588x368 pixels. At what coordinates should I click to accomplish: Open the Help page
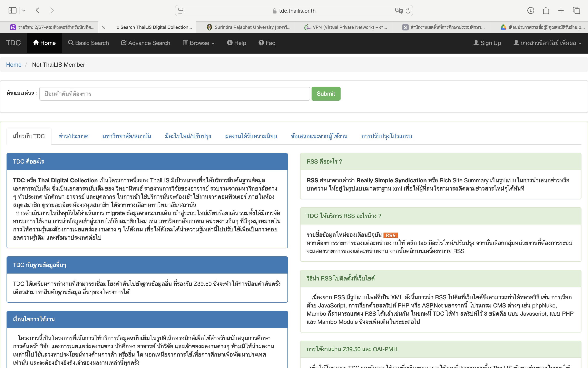(236, 43)
